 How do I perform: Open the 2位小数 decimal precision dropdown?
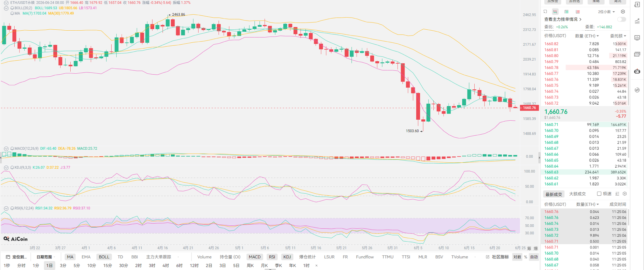pyautogui.click(x=606, y=12)
